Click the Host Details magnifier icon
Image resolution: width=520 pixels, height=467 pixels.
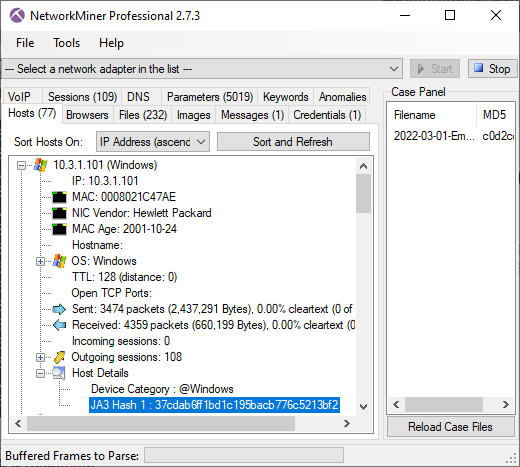pyautogui.click(x=59, y=373)
